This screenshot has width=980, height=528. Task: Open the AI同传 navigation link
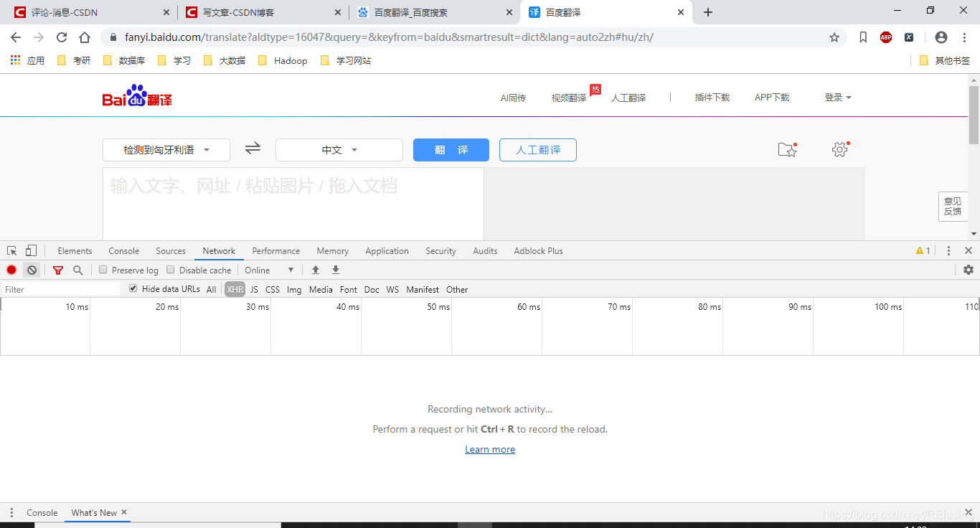pos(513,98)
